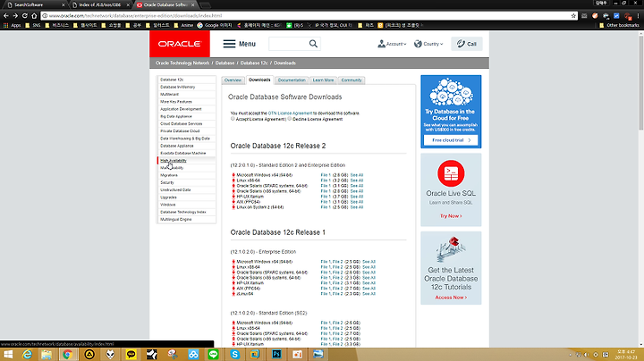Click the Database 12c breadcrumb
644x361 pixels.
[254, 63]
